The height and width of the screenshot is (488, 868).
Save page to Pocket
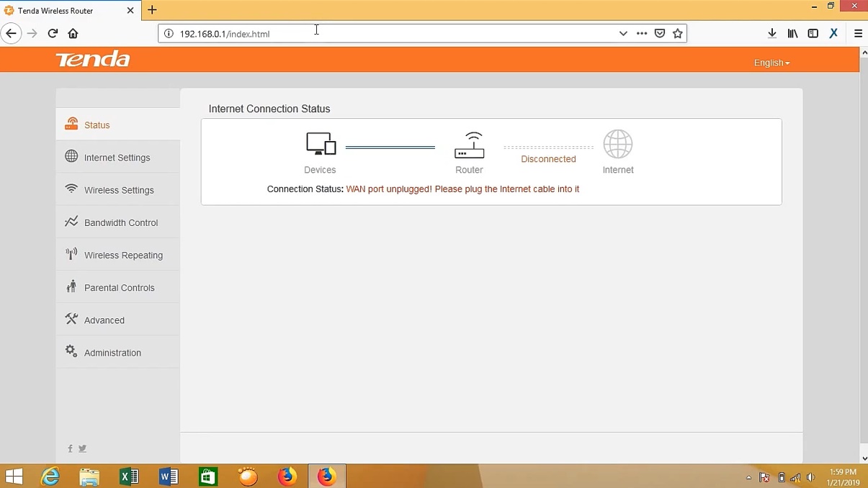[660, 34]
